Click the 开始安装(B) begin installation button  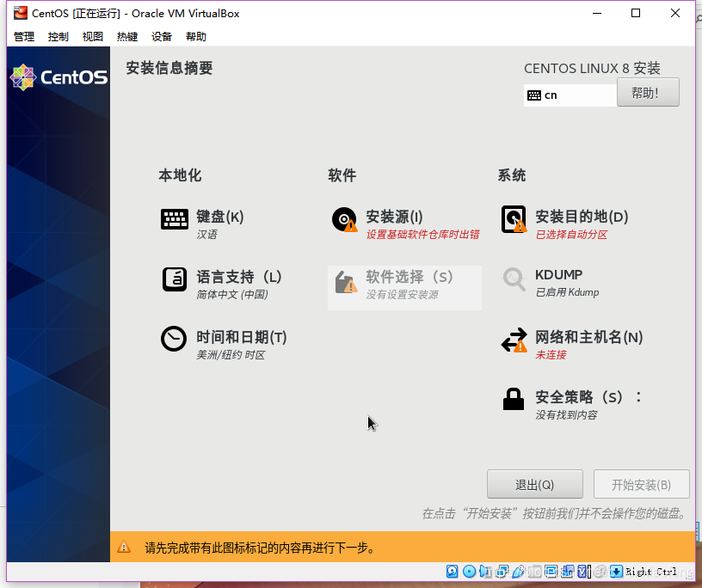641,484
